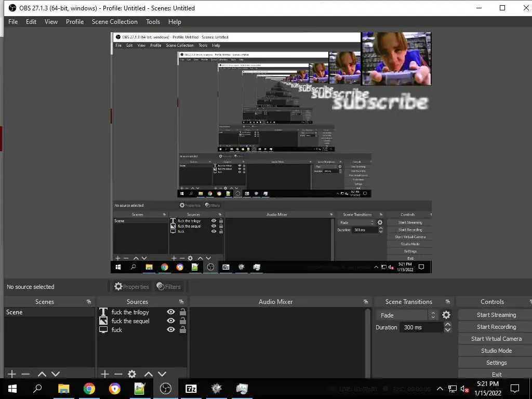Open Google Chrome from taskbar
The width and height of the screenshot is (532, 399).
click(89, 389)
